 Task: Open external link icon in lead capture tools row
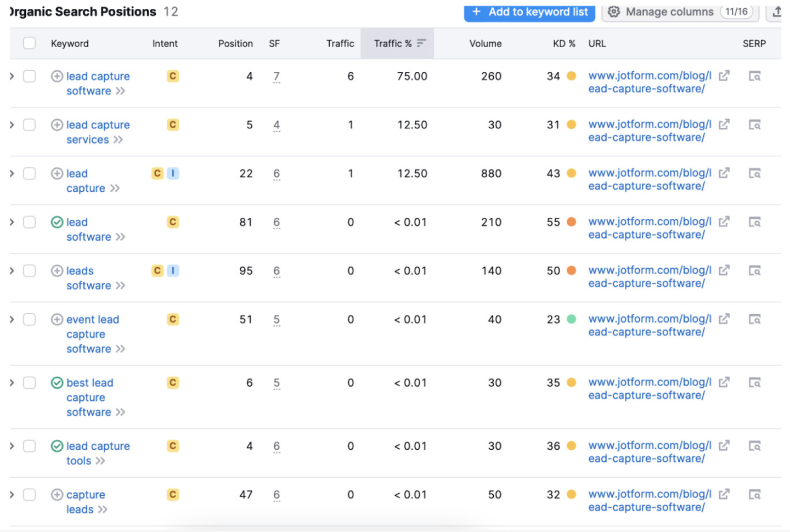pyautogui.click(x=724, y=445)
